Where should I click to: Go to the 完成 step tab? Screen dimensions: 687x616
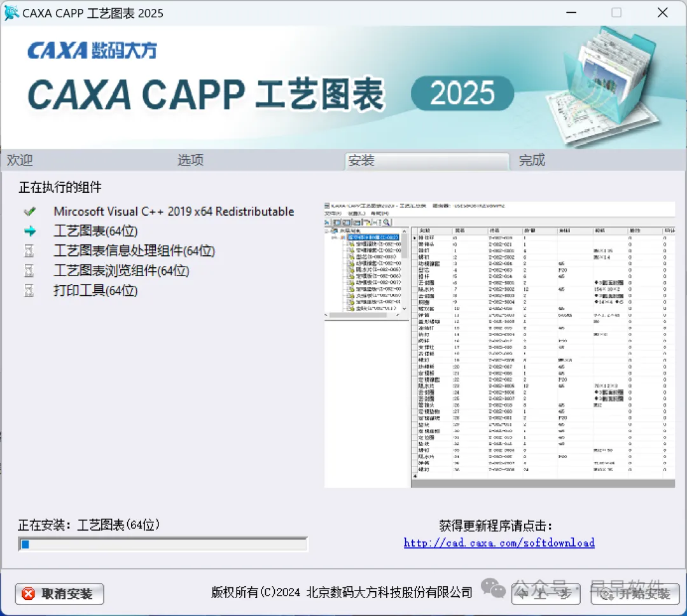(x=532, y=160)
